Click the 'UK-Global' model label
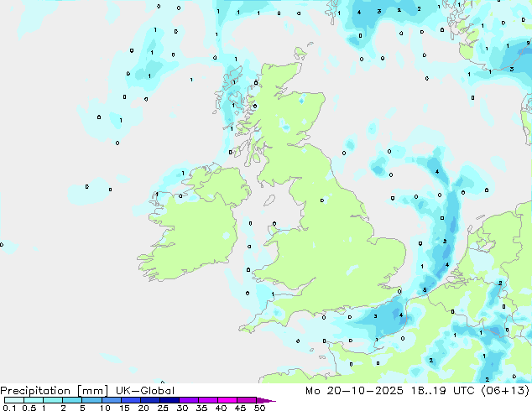Viewport: 532px width, 411px height. (145, 391)
